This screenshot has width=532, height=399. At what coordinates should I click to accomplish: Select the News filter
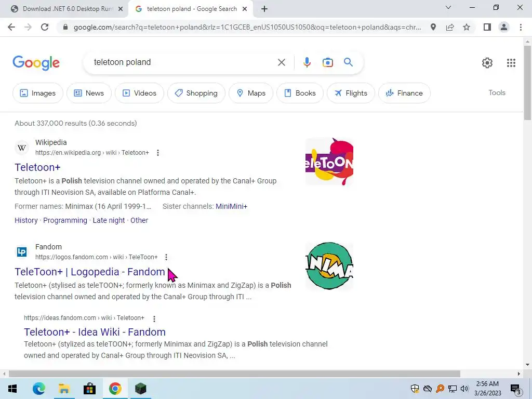click(x=89, y=93)
